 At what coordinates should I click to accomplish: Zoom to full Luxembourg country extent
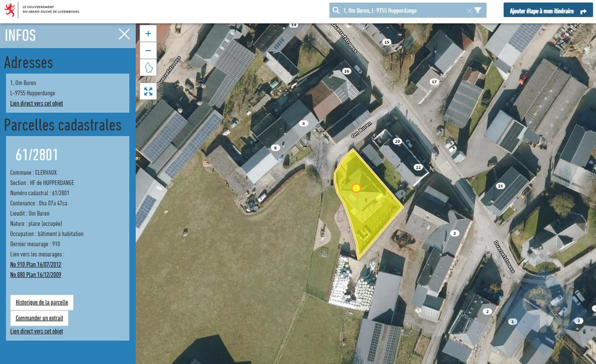[x=148, y=68]
